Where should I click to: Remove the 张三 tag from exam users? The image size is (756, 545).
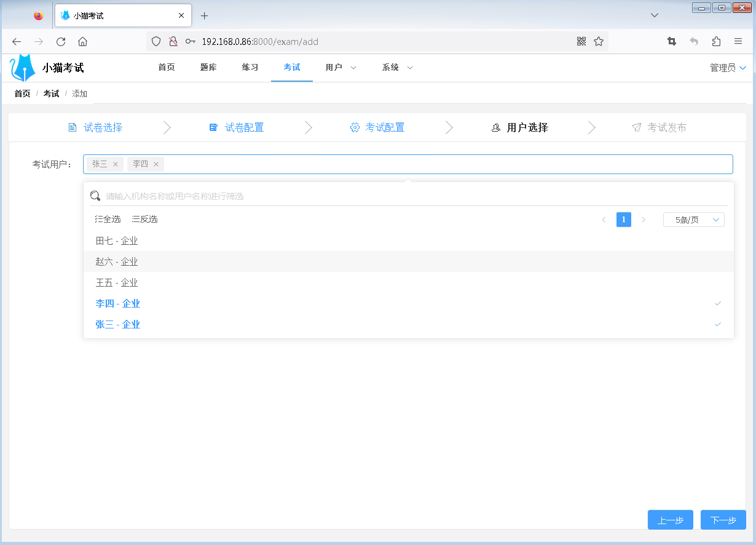[x=116, y=164]
